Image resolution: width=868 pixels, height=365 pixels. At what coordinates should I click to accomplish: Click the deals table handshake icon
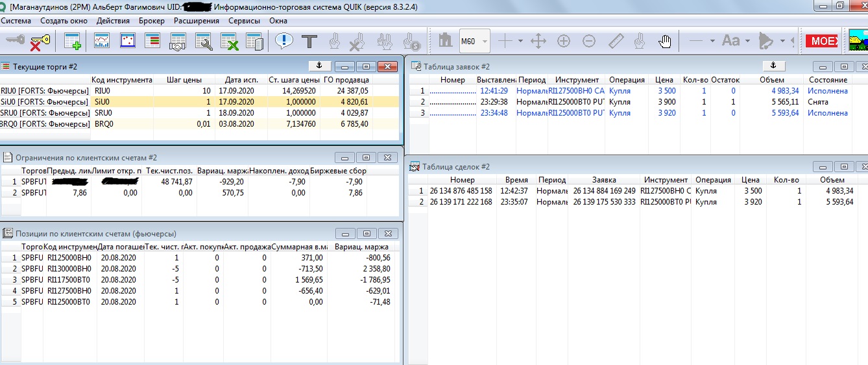[x=177, y=42]
